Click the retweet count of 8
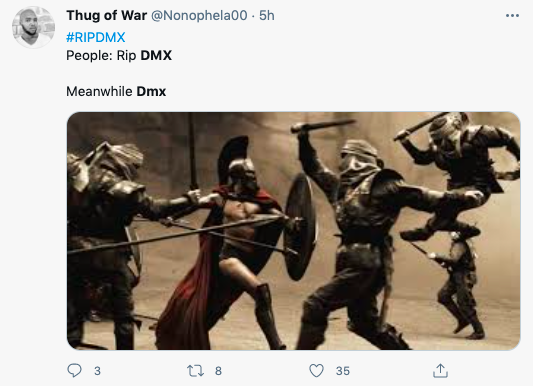The image size is (533, 386). (x=218, y=371)
